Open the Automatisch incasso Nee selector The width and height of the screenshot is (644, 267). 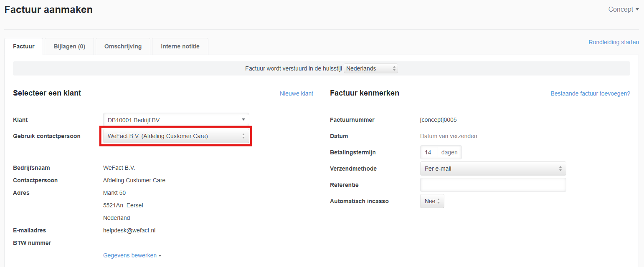point(432,201)
